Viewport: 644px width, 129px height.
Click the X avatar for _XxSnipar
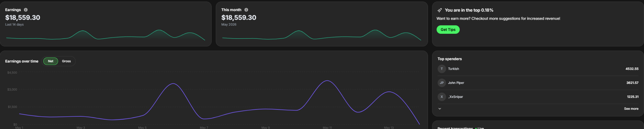tap(441, 97)
